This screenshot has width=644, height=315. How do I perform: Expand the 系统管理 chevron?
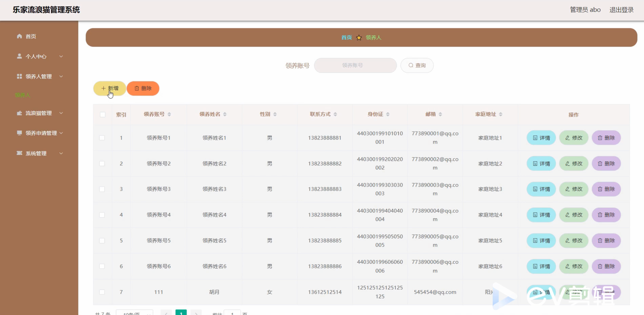pos(61,153)
